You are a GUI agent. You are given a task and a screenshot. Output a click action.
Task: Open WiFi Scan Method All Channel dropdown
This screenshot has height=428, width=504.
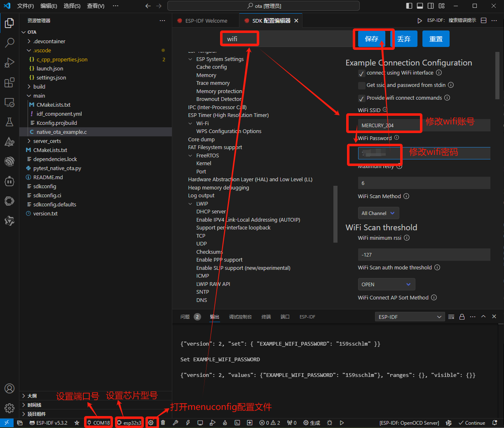(x=378, y=213)
